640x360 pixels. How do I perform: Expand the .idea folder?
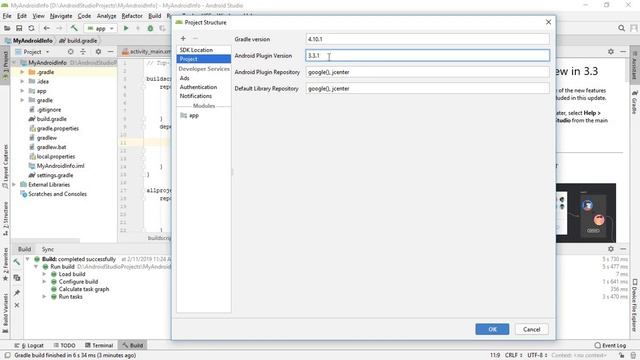(22, 81)
